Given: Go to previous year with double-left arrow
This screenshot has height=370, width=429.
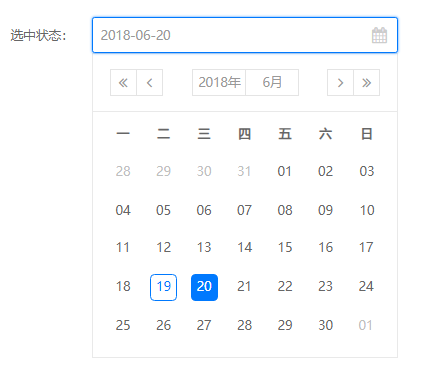Looking at the screenshot, I should [x=123, y=83].
